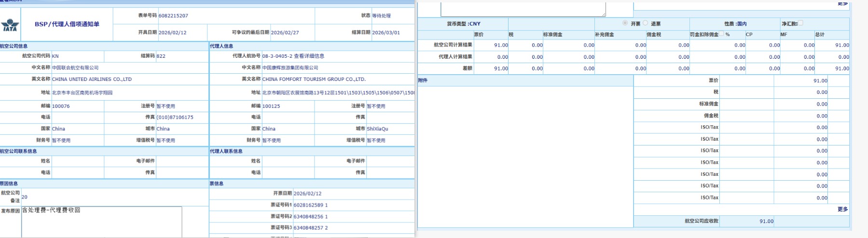Click the 附件 attachments panel header
The image size is (868, 238).
point(423,80)
